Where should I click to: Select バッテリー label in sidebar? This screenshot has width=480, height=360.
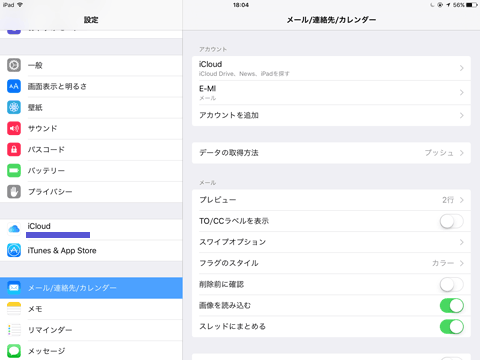(46, 170)
